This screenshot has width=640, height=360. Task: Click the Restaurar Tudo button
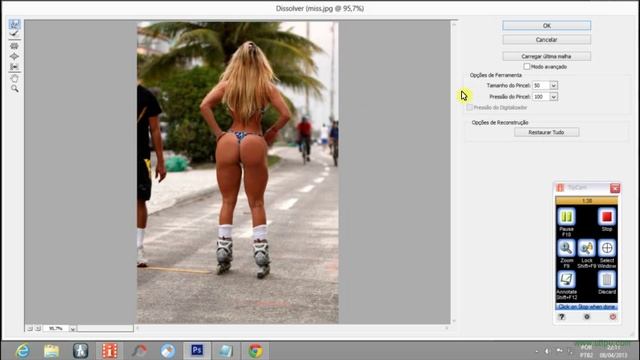coord(547,132)
